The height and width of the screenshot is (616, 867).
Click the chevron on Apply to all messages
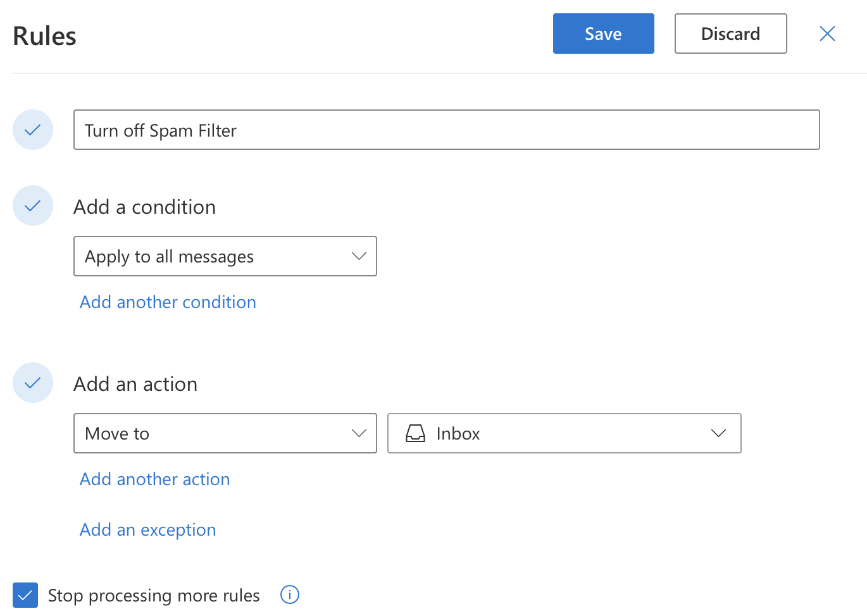359,256
